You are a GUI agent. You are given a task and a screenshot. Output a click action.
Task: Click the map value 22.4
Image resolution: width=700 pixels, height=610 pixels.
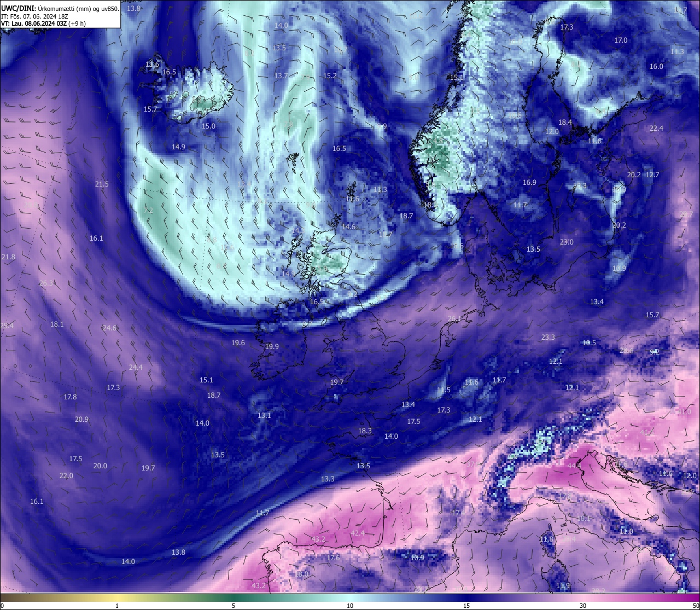[656, 129]
